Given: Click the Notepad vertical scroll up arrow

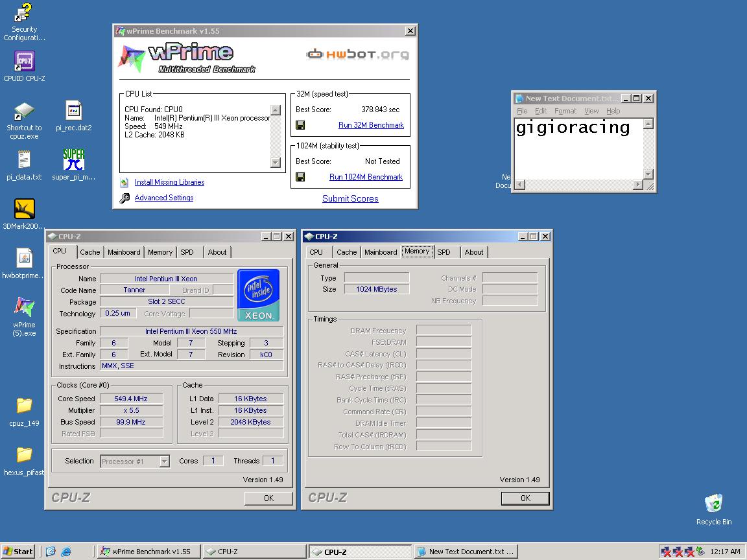Looking at the screenshot, I should pyautogui.click(x=648, y=124).
